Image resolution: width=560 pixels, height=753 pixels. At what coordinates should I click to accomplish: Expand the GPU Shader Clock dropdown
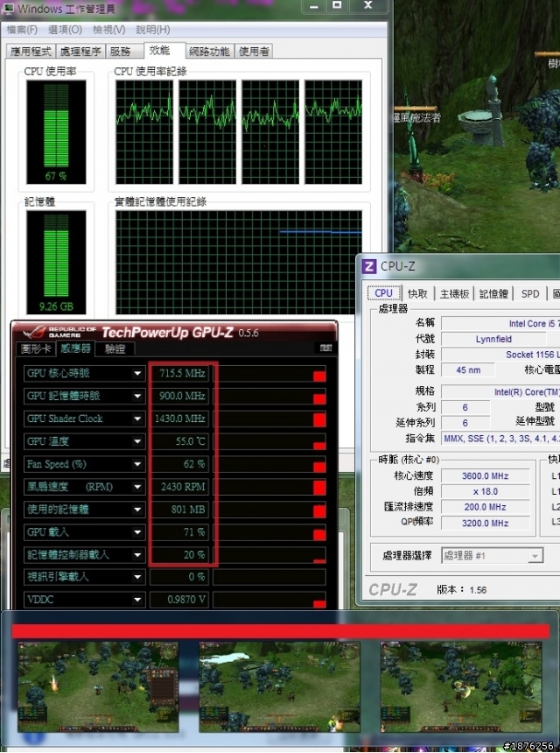137,419
